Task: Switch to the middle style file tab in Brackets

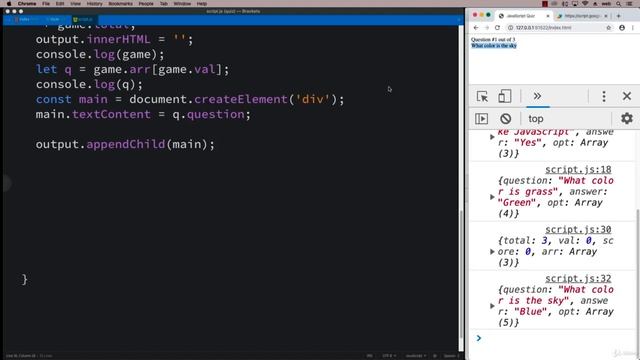Action: pyautogui.click(x=55, y=19)
